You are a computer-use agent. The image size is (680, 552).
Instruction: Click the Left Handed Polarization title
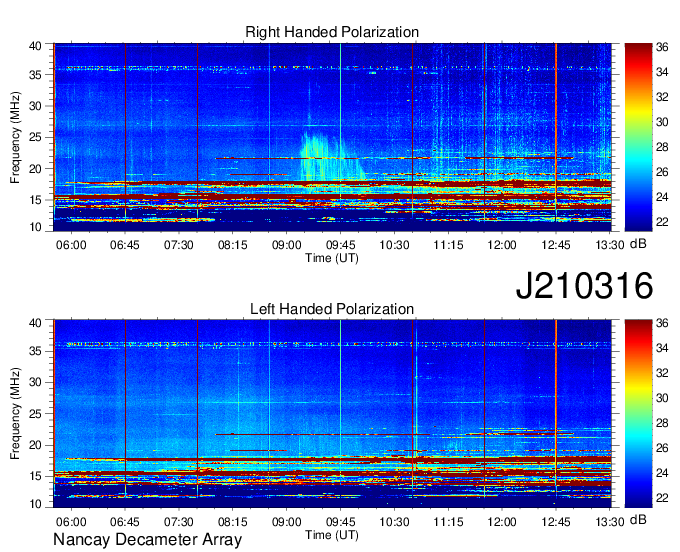(x=332, y=309)
